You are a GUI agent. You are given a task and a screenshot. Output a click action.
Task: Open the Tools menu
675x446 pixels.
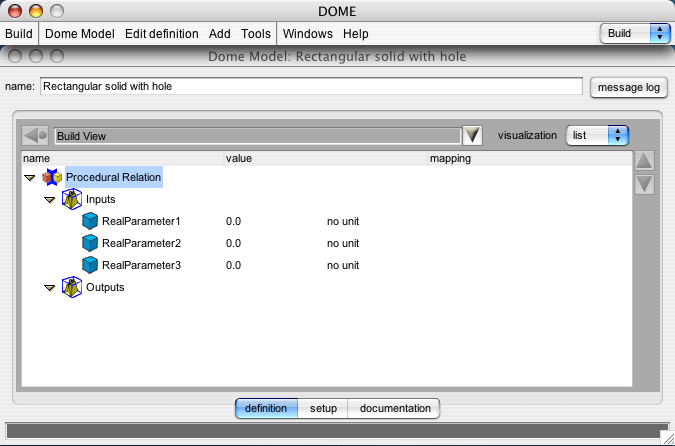(x=256, y=34)
